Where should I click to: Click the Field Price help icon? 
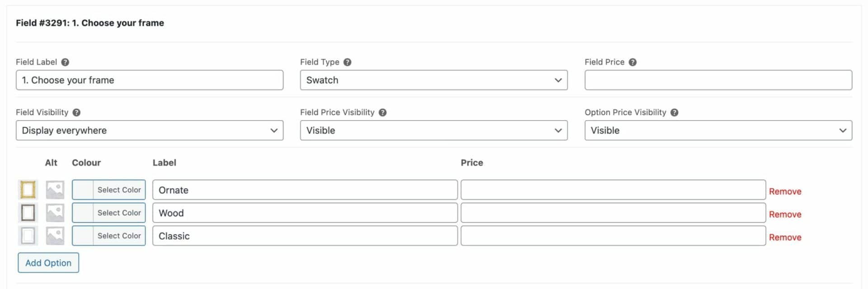pos(632,62)
